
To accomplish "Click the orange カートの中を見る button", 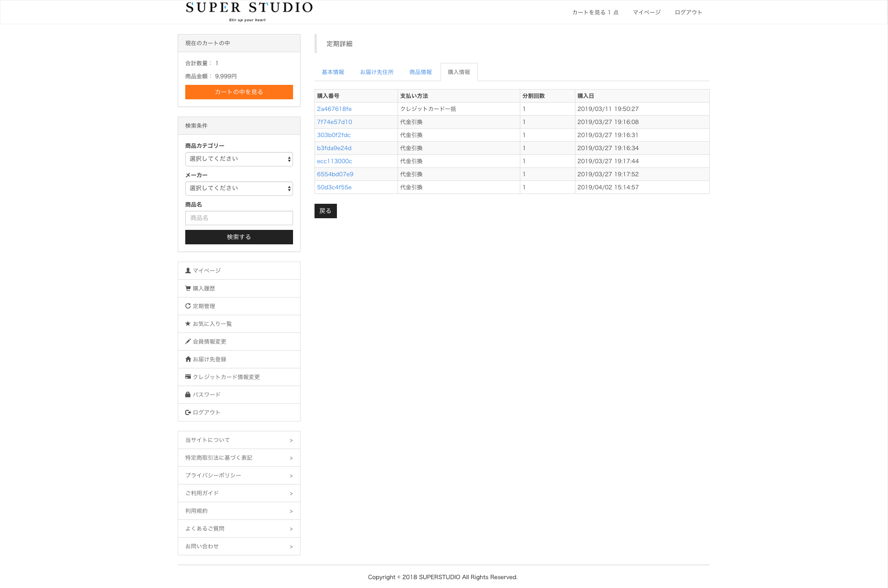I will pos(239,92).
